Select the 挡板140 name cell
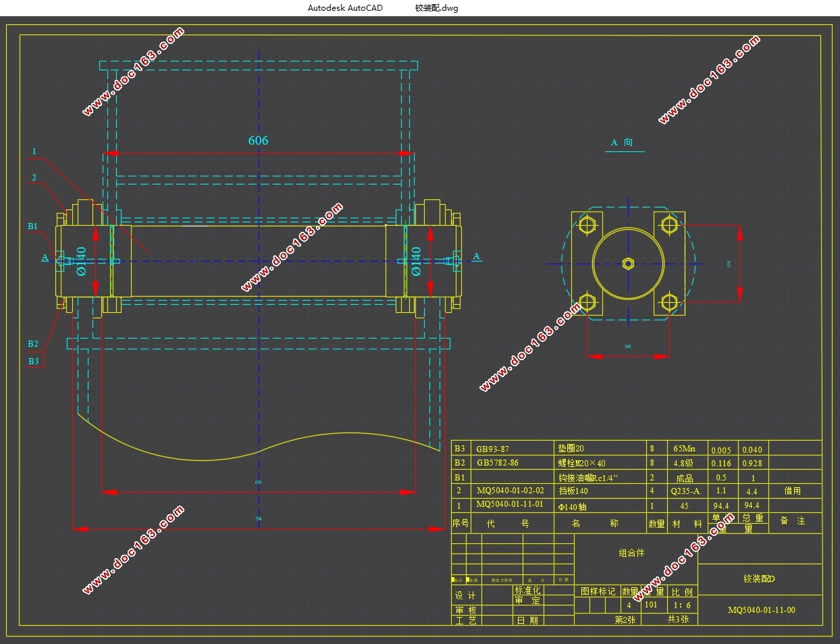 click(x=573, y=491)
